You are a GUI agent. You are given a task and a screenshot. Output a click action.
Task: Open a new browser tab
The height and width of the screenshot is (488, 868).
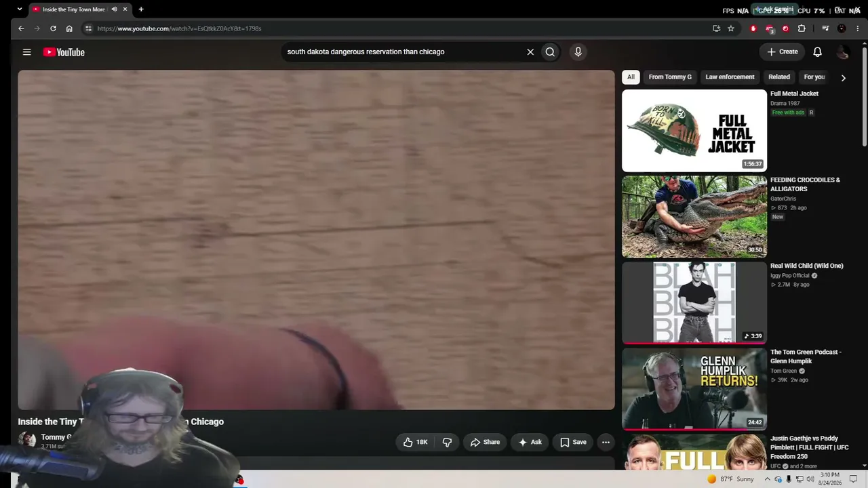click(x=141, y=9)
